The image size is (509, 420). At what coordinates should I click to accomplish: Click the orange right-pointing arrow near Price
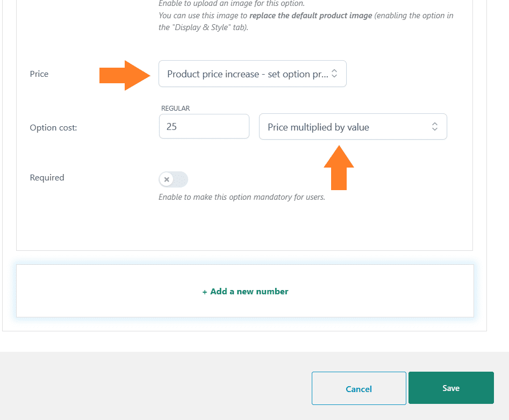[x=125, y=75]
